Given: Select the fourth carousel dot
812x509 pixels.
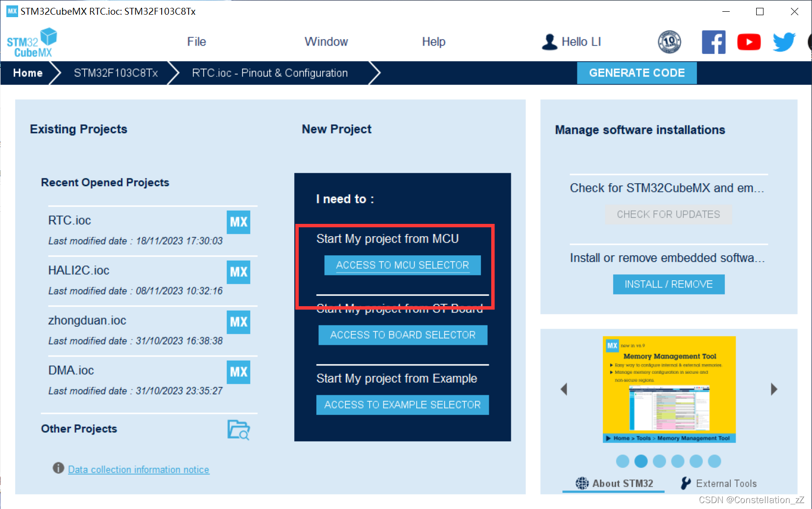Looking at the screenshot, I should click(x=678, y=461).
